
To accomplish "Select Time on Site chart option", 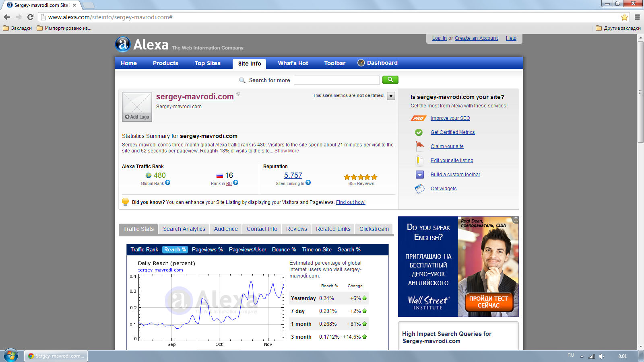I will (317, 249).
